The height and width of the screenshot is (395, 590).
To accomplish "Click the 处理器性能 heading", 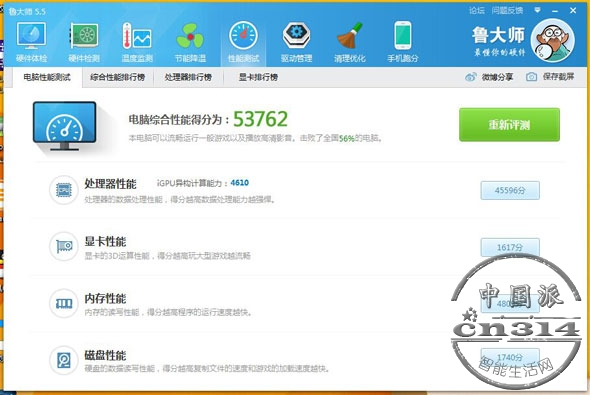I will pyautogui.click(x=110, y=184).
